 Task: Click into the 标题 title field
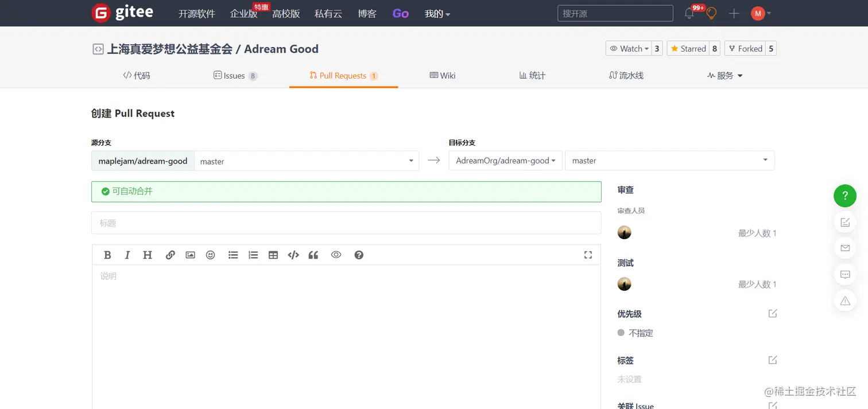(x=346, y=223)
